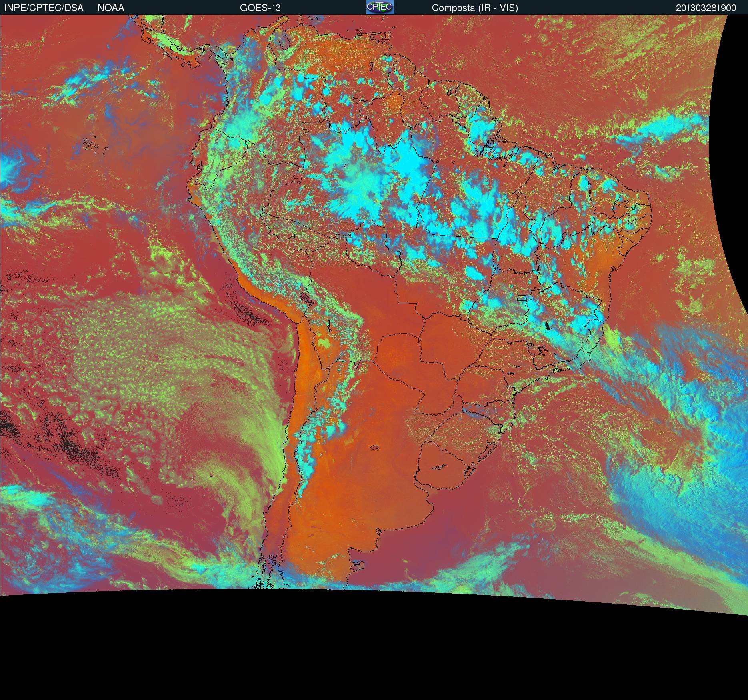
Task: Click the Composta (IR - VIS) title
Action: point(475,8)
